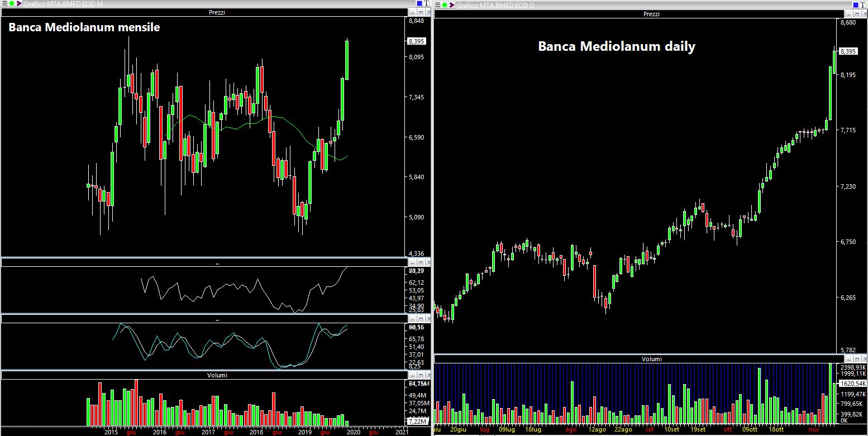Minimize the two-line oscillator panel in monthly chart
Image resolution: width=868 pixels, height=436 pixels.
point(412,319)
